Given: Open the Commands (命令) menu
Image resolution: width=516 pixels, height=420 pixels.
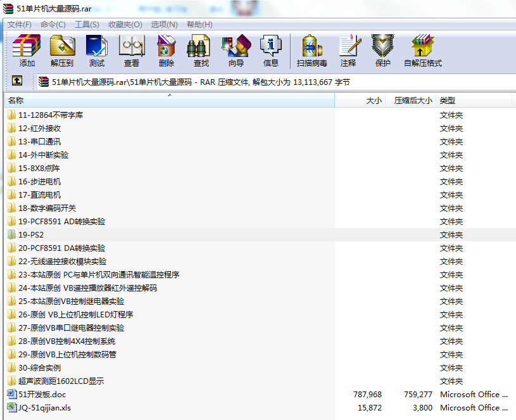Looking at the screenshot, I should pyautogui.click(x=53, y=25).
